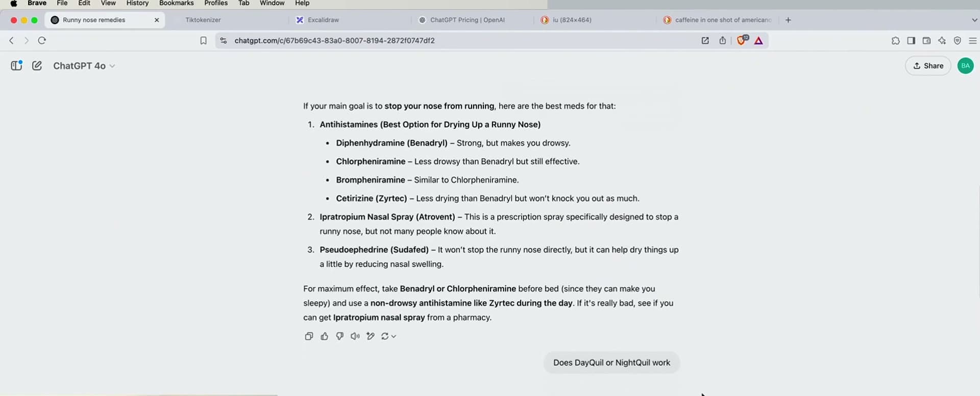The width and height of the screenshot is (980, 396).
Task: Start a new ChatGPT chat
Action: 37,65
